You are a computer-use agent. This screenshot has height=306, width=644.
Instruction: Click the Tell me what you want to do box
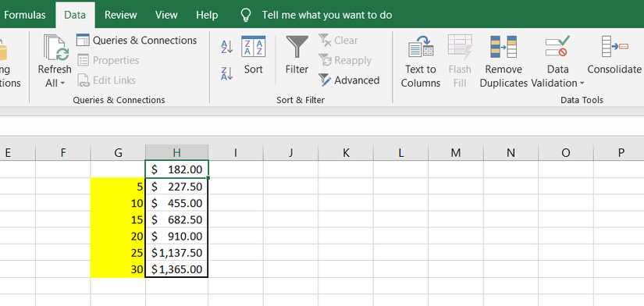tap(327, 15)
